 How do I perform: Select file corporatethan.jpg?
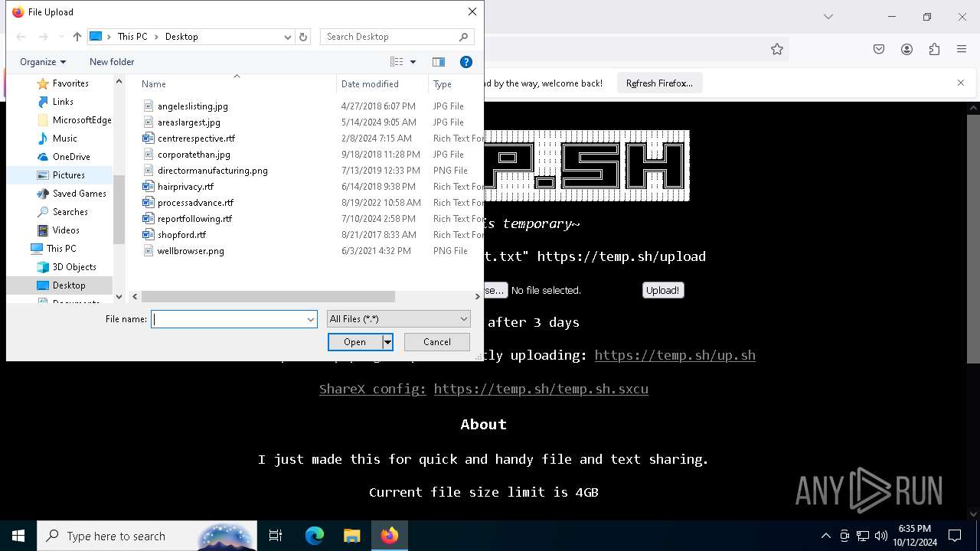tap(194, 155)
